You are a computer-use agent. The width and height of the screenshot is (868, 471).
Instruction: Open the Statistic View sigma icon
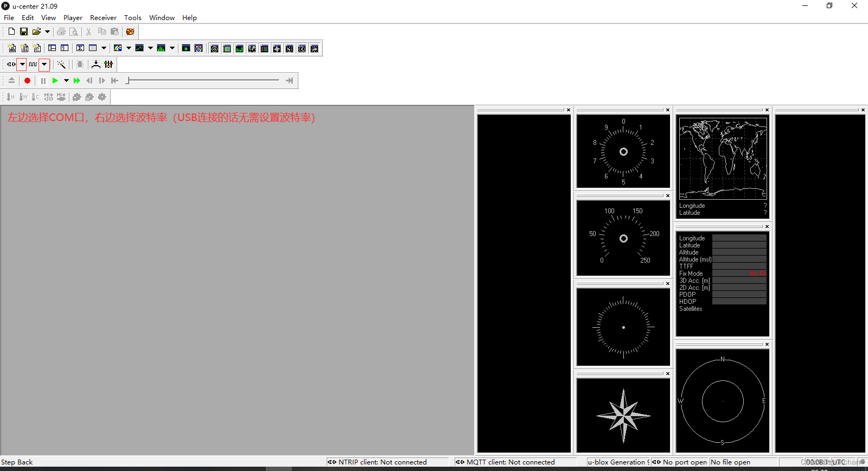click(80, 48)
